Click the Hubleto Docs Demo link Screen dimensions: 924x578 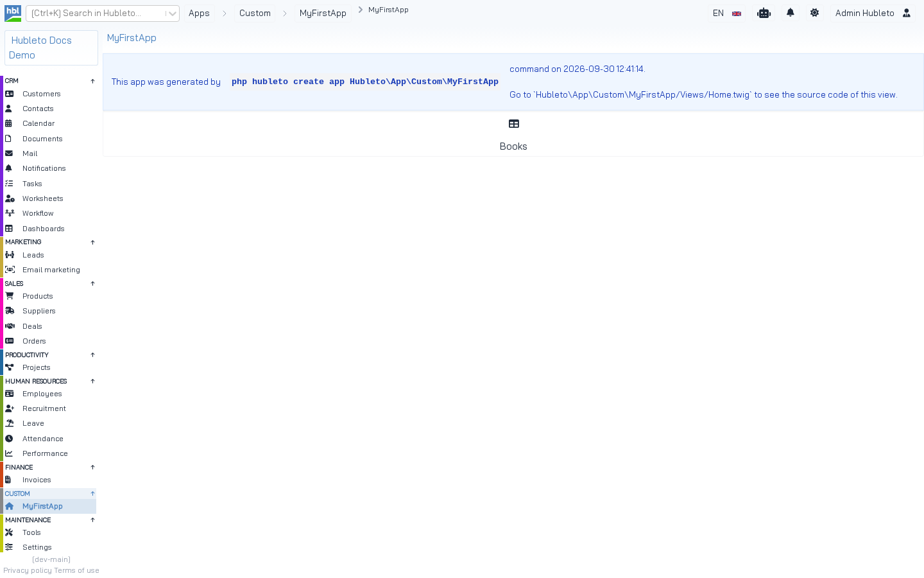coord(51,48)
